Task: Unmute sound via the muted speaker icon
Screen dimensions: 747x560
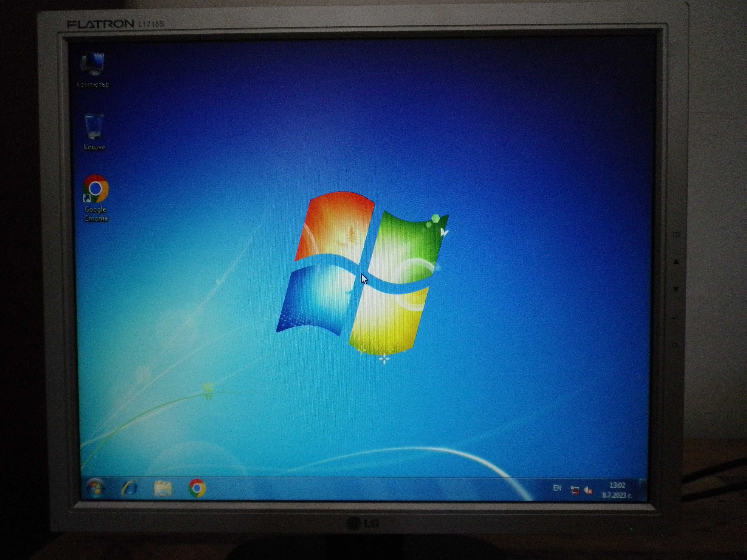Action: click(588, 490)
